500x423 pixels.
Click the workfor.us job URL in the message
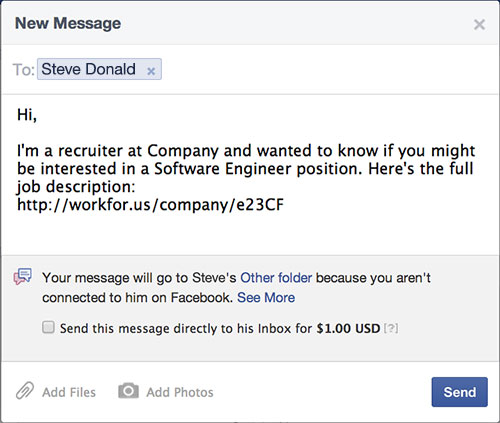(x=150, y=204)
